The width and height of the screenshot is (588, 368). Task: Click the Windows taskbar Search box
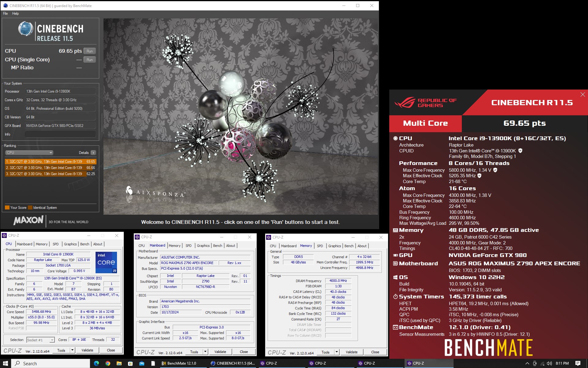click(51, 363)
